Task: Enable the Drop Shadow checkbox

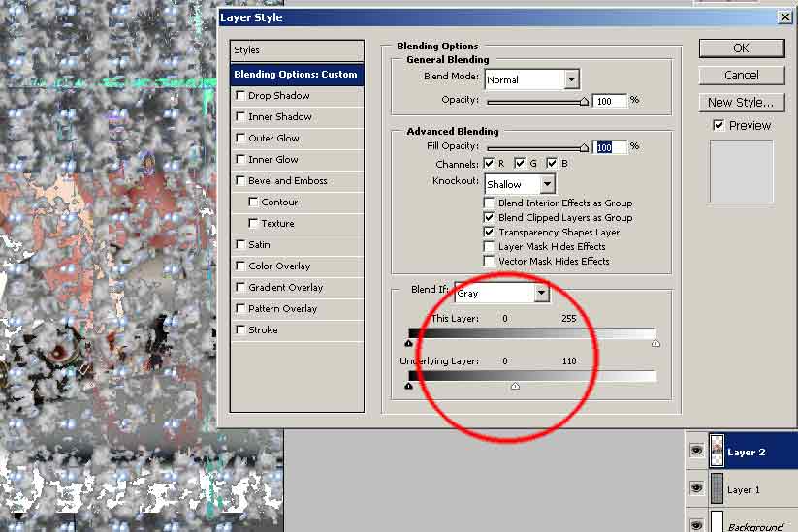Action: (240, 95)
